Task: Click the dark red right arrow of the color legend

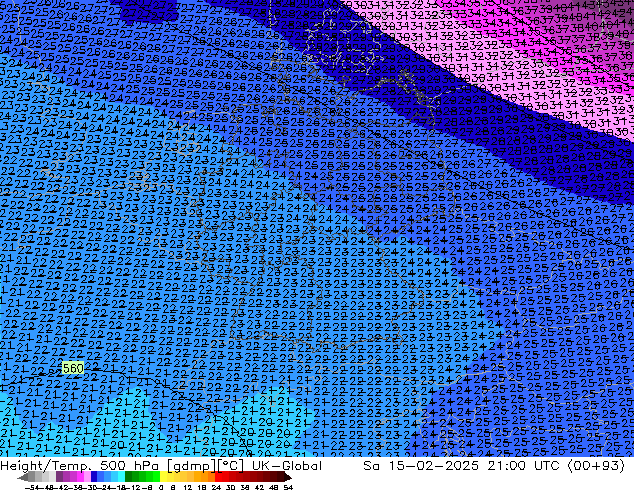Action: point(288,477)
